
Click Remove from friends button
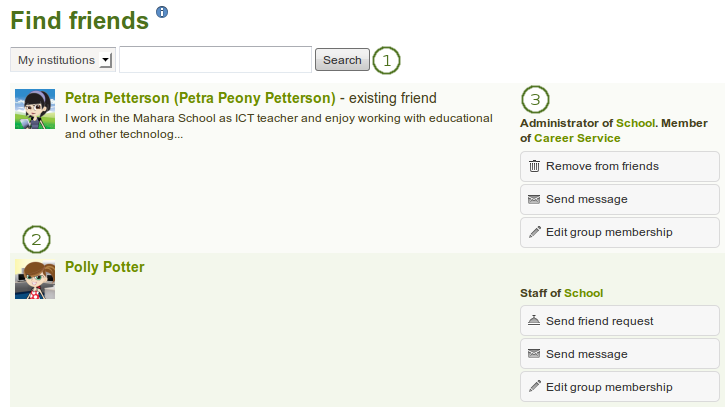coord(619,166)
